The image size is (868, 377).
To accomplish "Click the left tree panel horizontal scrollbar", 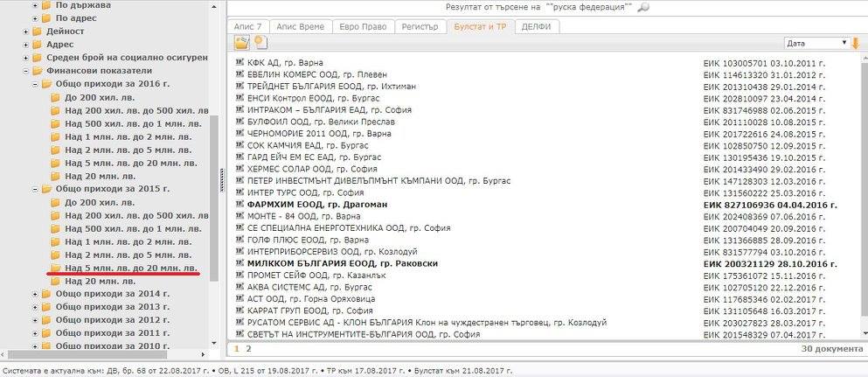I will pos(87,354).
